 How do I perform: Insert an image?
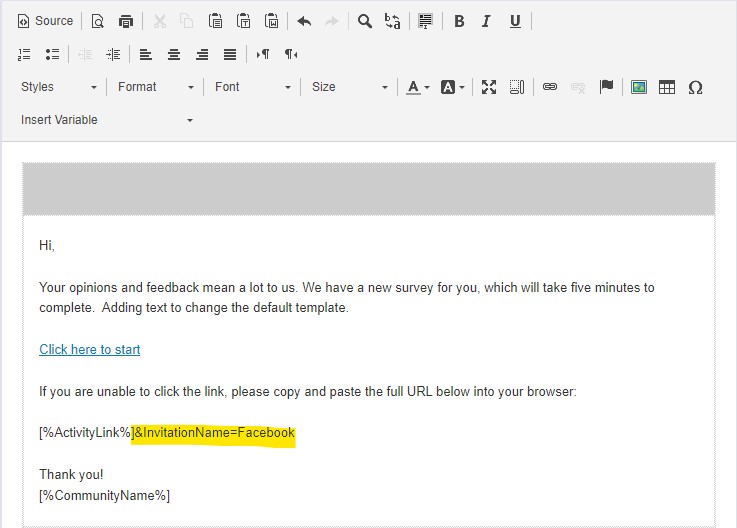click(639, 87)
